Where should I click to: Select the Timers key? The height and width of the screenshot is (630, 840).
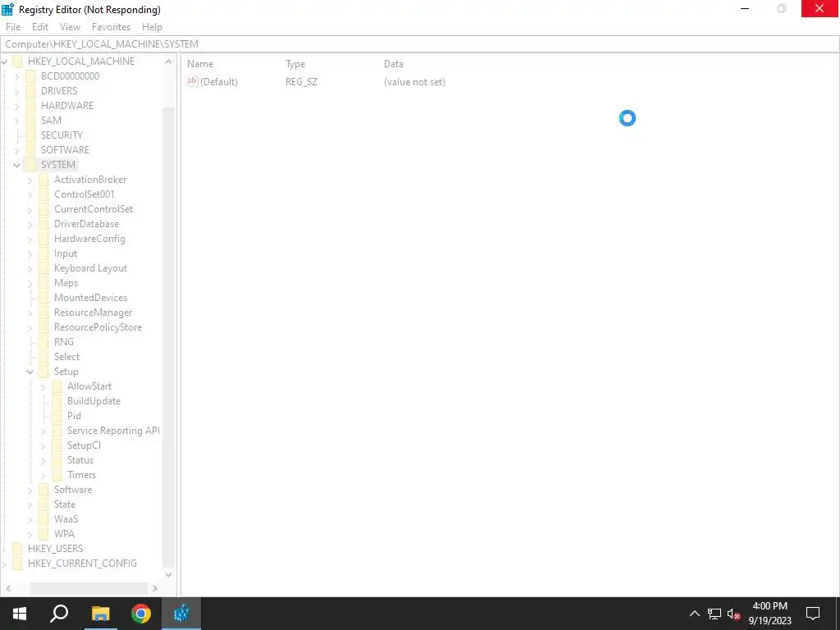(81, 475)
